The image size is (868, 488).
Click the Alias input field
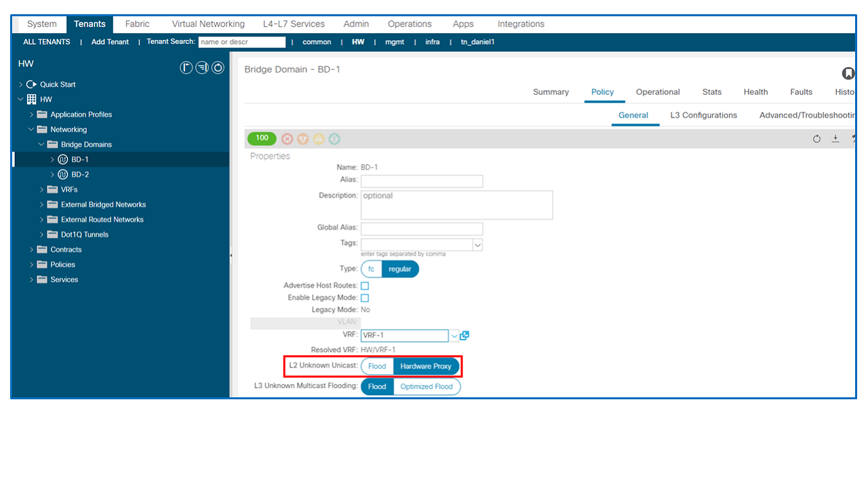pyautogui.click(x=422, y=181)
